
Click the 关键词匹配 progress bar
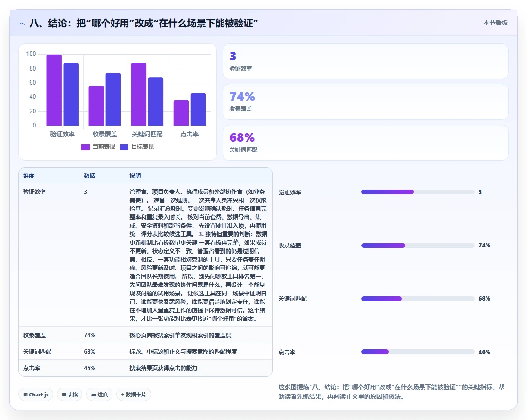(x=418, y=298)
